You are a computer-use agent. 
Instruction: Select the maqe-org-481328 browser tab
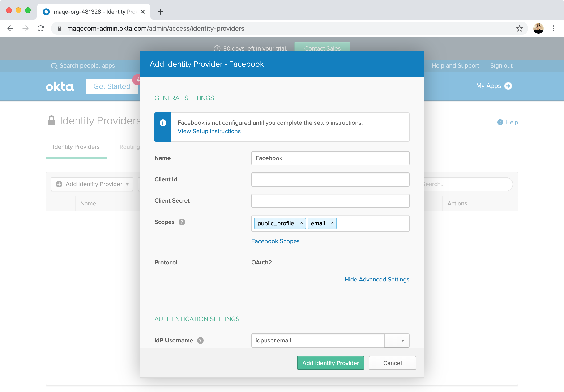click(93, 12)
